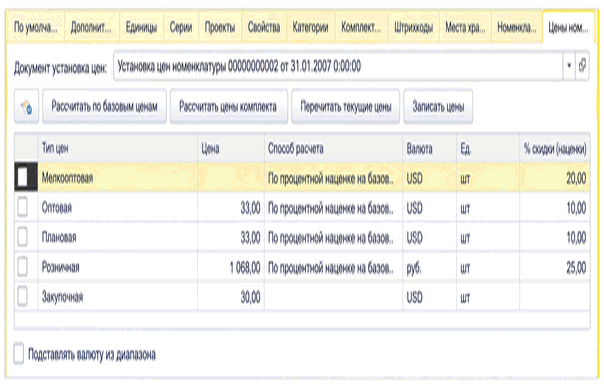Click the 30,00 price in Закупочная row
The width and height of the screenshot is (604, 388).
pyautogui.click(x=231, y=297)
